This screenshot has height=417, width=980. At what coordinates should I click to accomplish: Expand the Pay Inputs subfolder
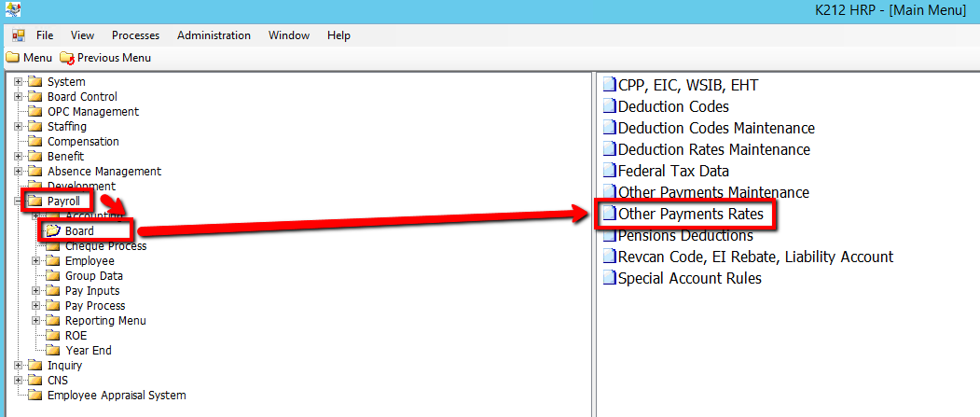(x=36, y=291)
